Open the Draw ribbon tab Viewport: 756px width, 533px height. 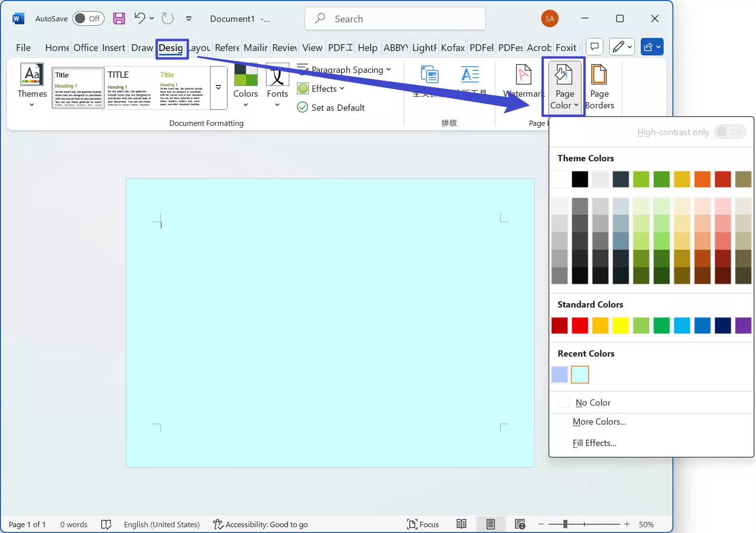[141, 47]
